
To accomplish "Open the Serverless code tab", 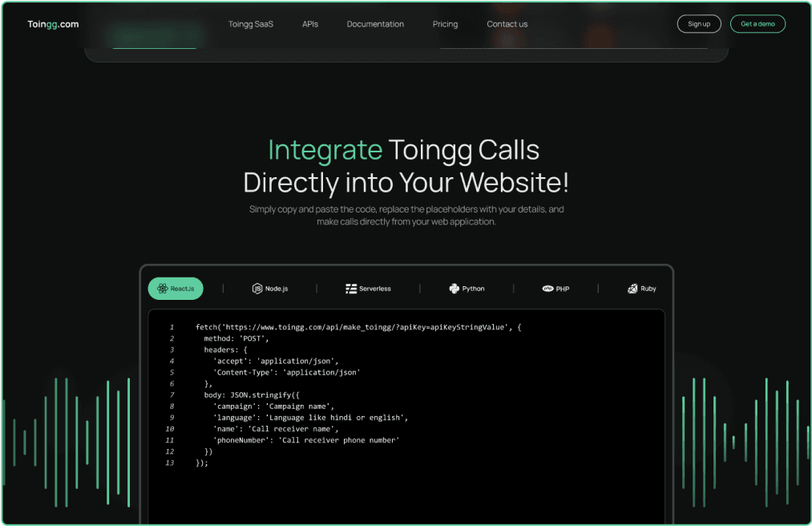I will tap(368, 289).
